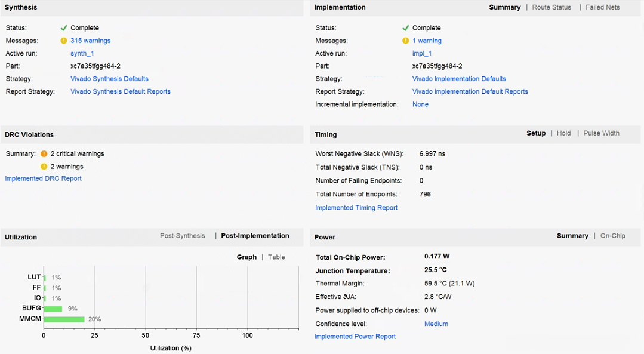
Task: Click the yellow DRC warnings icon
Action: [44, 167]
